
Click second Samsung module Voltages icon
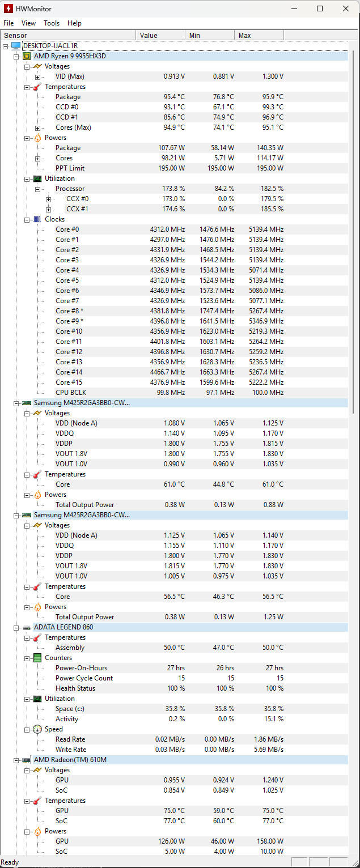pos(37,525)
